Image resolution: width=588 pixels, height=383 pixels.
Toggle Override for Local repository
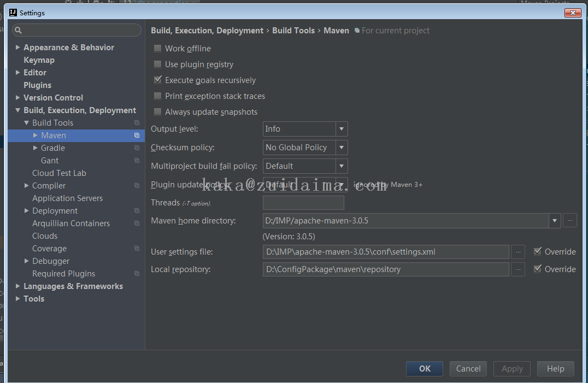[x=537, y=269]
